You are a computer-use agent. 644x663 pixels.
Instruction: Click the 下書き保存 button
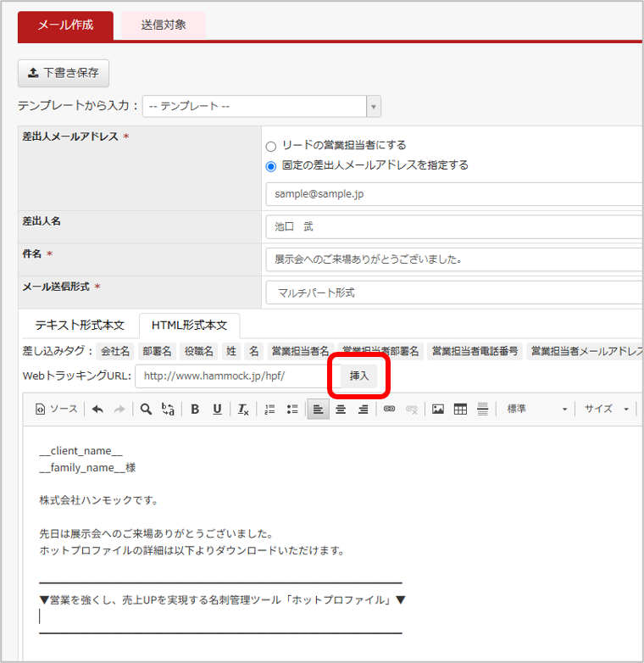tap(64, 73)
